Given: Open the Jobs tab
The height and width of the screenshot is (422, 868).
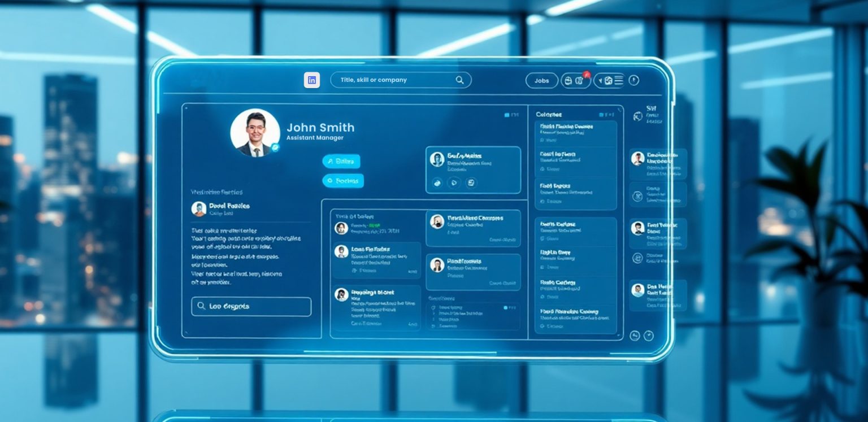Looking at the screenshot, I should point(541,81).
